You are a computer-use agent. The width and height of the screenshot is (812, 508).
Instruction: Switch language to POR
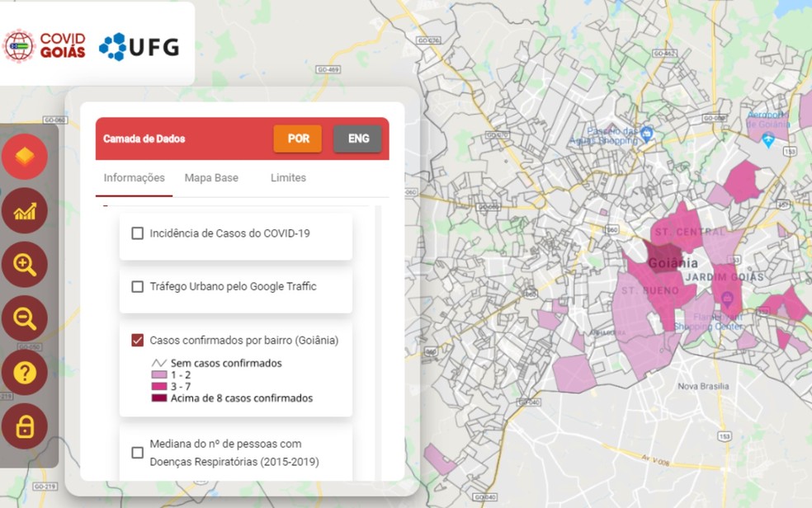coord(298,139)
